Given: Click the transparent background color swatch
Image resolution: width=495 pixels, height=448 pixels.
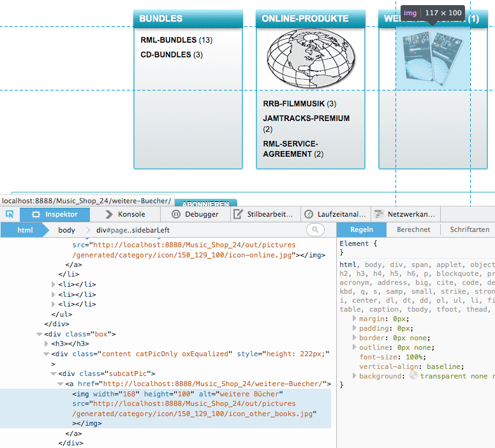Looking at the screenshot, I should click(413, 376).
